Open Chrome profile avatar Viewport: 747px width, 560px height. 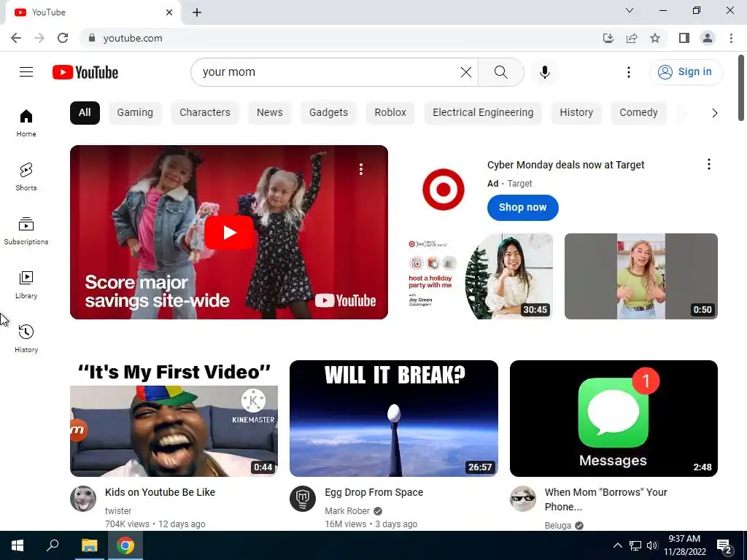coord(708,38)
